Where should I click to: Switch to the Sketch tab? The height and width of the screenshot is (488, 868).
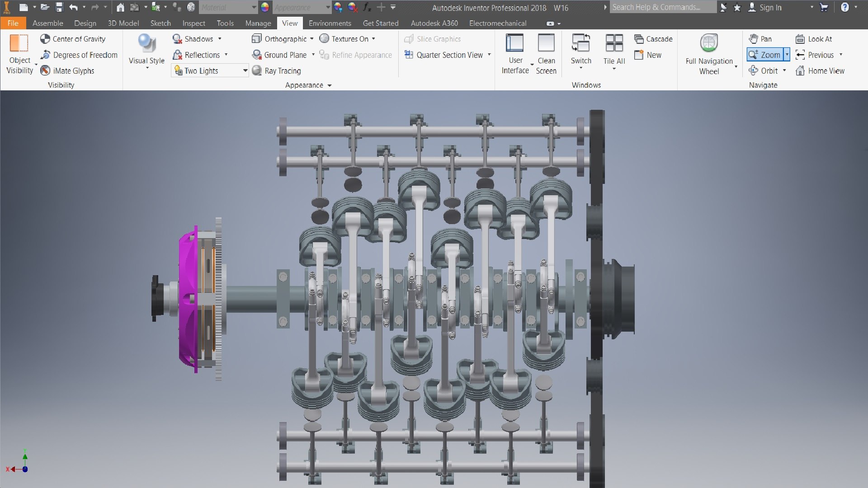point(160,23)
